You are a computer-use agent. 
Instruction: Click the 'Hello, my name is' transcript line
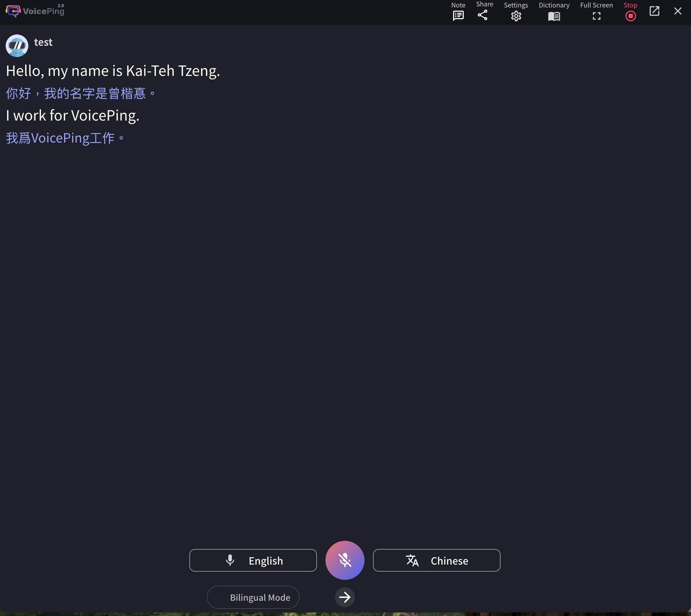(113, 71)
